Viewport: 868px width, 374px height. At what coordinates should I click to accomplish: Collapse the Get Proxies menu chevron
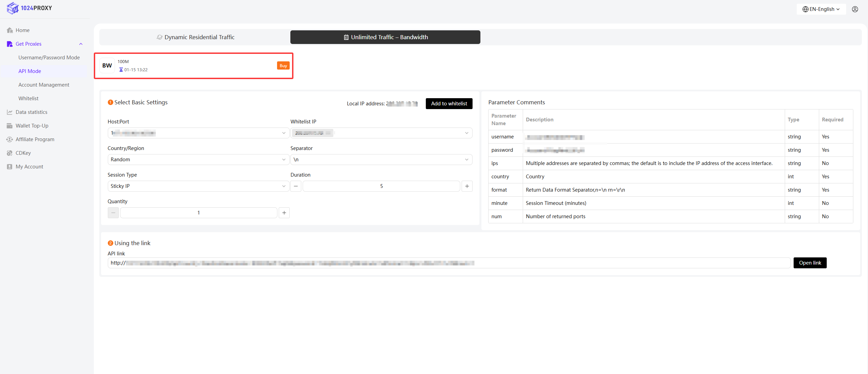point(81,44)
